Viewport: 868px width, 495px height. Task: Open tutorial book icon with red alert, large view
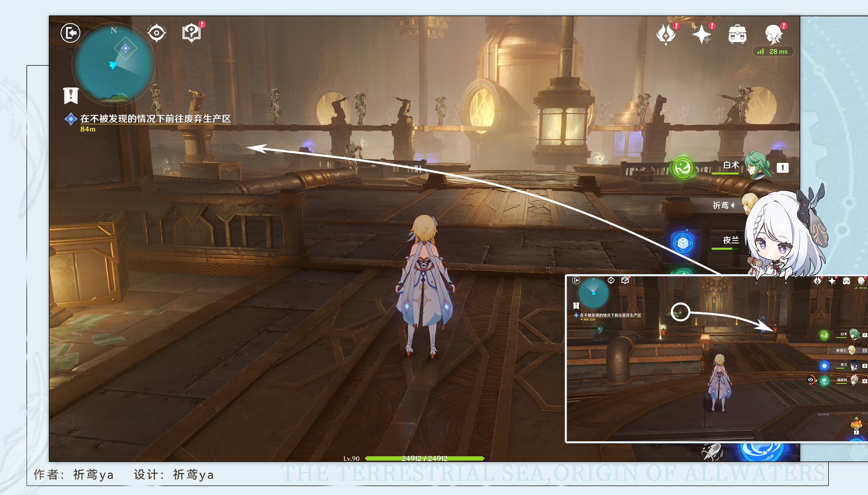pyautogui.click(x=191, y=33)
